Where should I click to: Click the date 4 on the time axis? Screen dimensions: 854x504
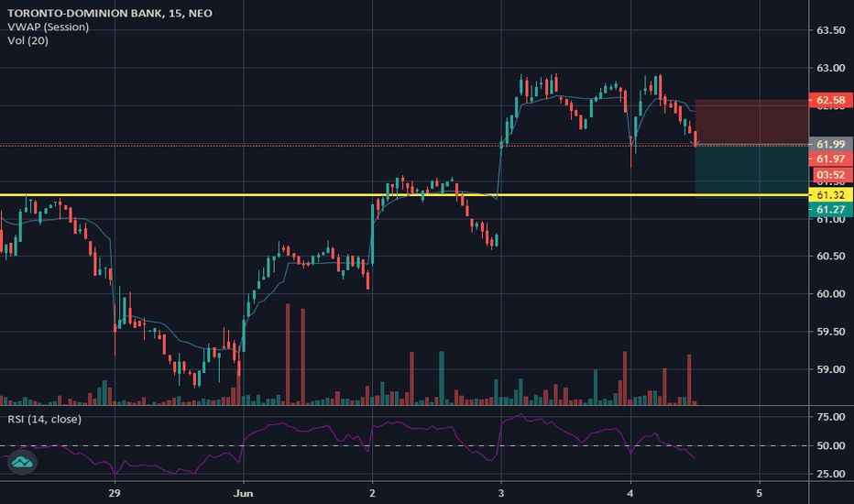[x=630, y=494]
